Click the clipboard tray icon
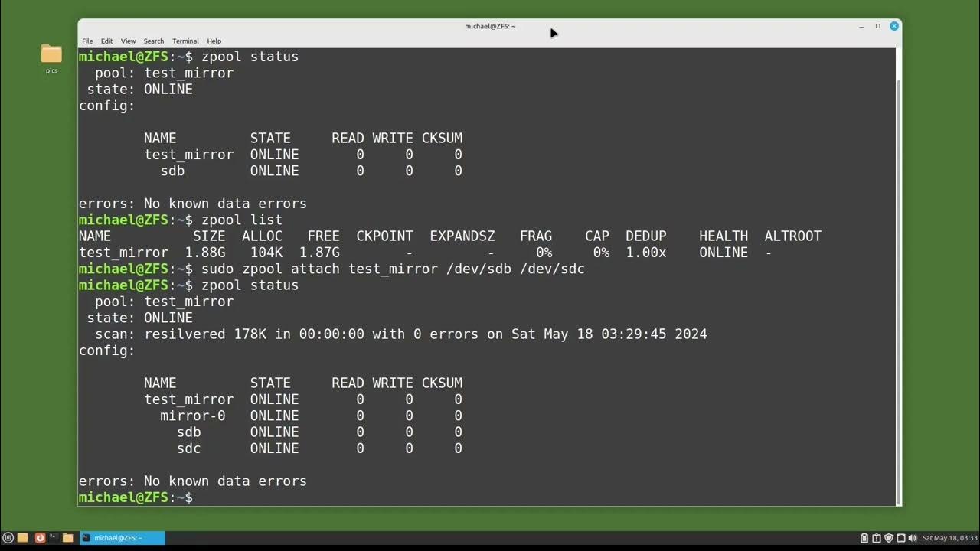Image resolution: width=980 pixels, height=551 pixels. (864, 538)
